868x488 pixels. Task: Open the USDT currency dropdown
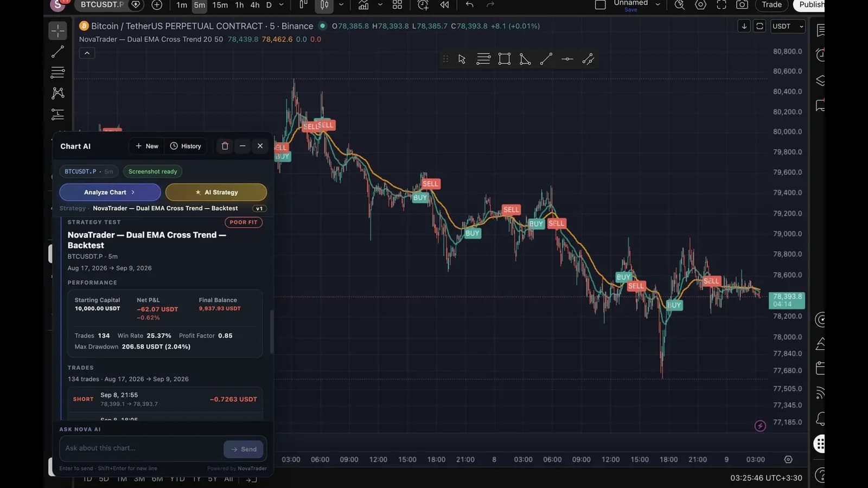pyautogui.click(x=787, y=26)
